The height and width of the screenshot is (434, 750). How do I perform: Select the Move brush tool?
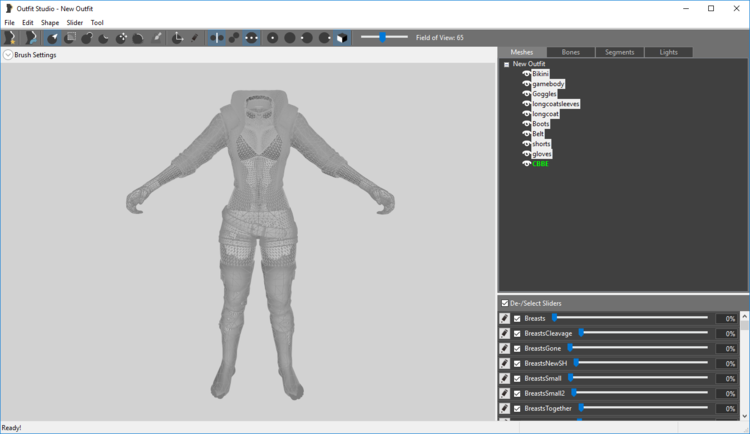point(121,38)
